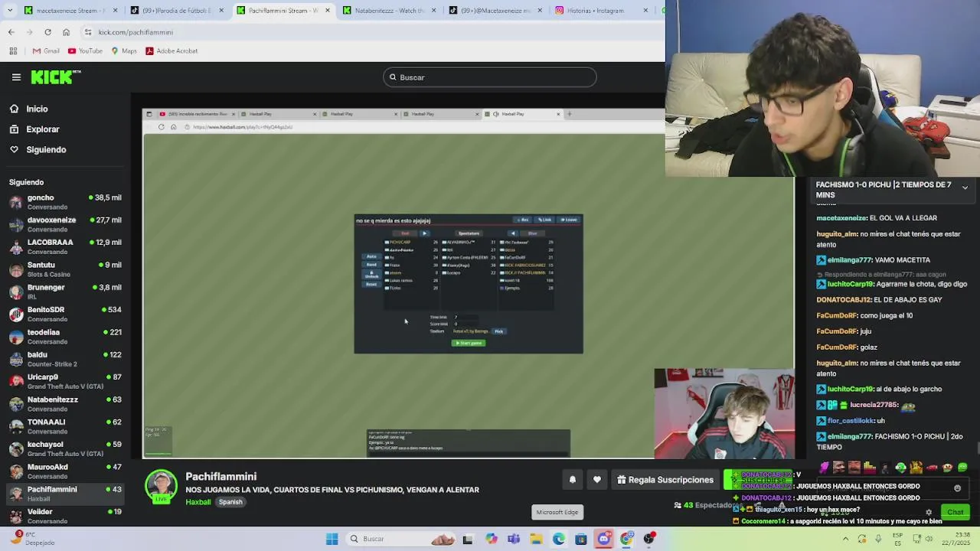Open the Adobe Acrobat bookmark

[171, 51]
